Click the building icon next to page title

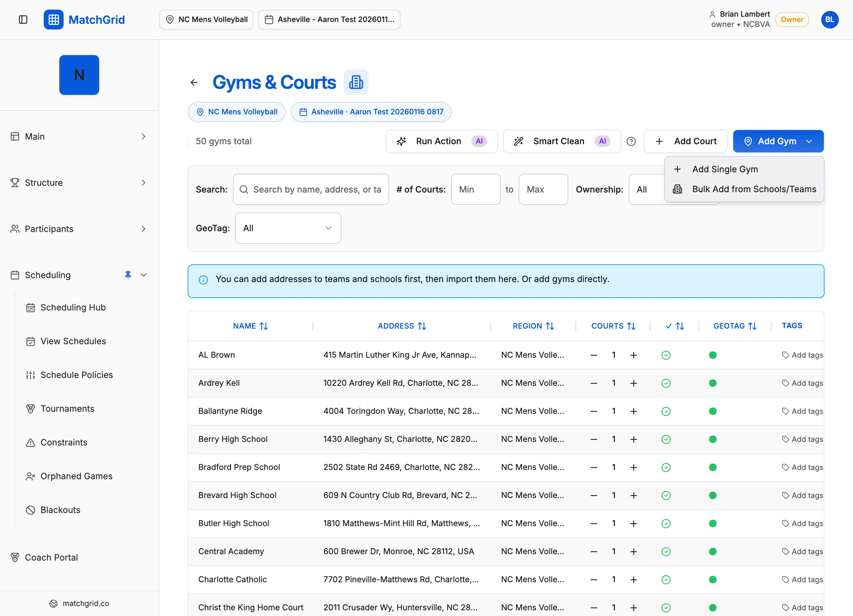coord(355,82)
